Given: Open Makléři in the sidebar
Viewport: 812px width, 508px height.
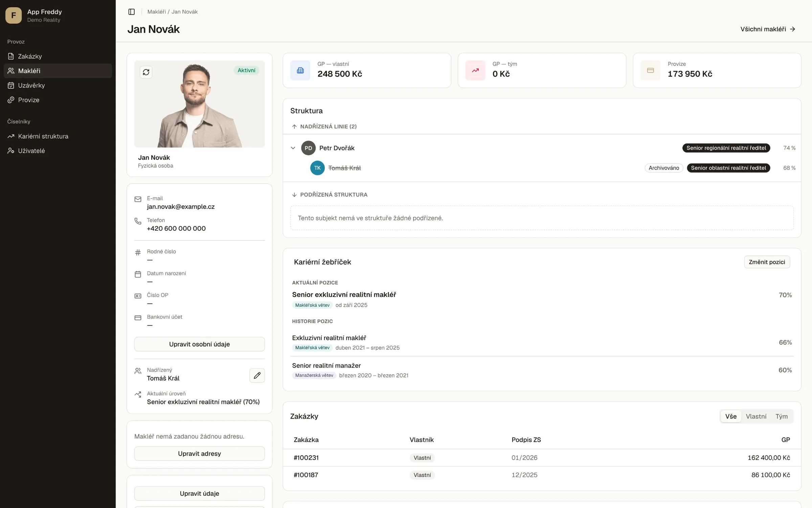Looking at the screenshot, I should pyautogui.click(x=58, y=71).
